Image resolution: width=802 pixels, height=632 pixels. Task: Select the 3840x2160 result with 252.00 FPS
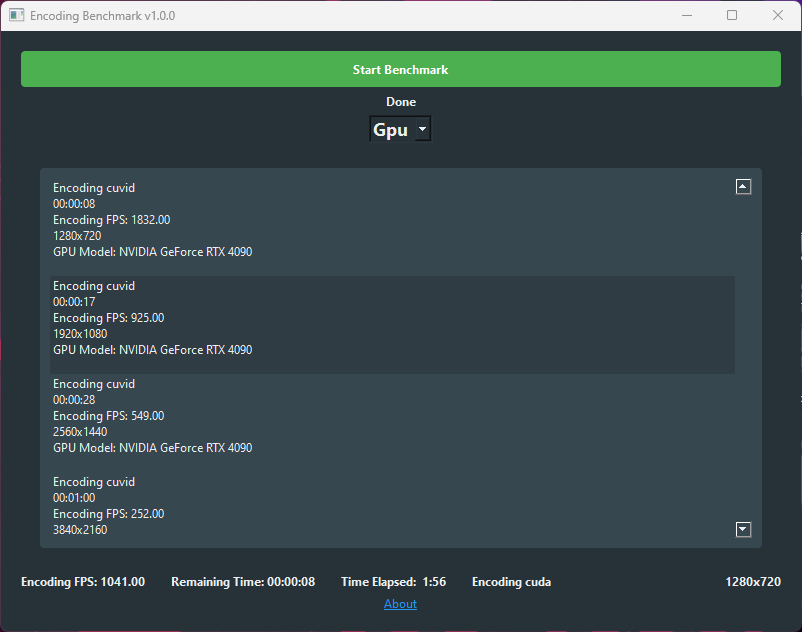pyautogui.click(x=392, y=506)
